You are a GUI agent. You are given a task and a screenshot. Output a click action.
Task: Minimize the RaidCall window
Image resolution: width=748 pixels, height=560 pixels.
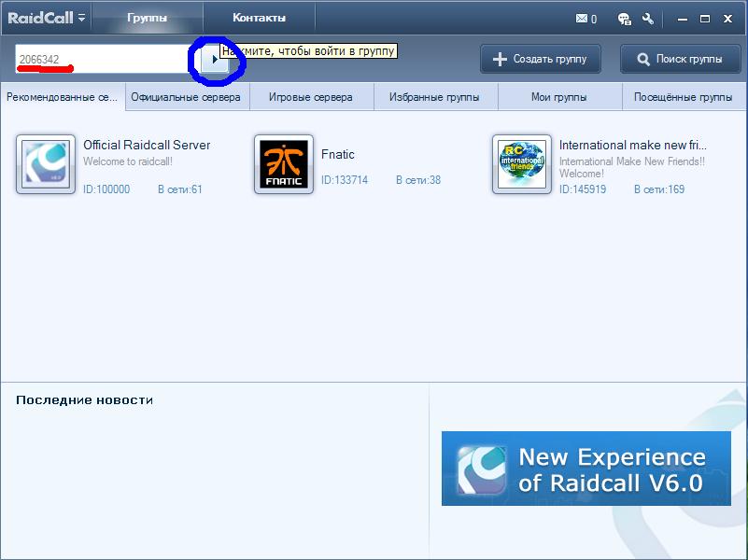[x=683, y=19]
